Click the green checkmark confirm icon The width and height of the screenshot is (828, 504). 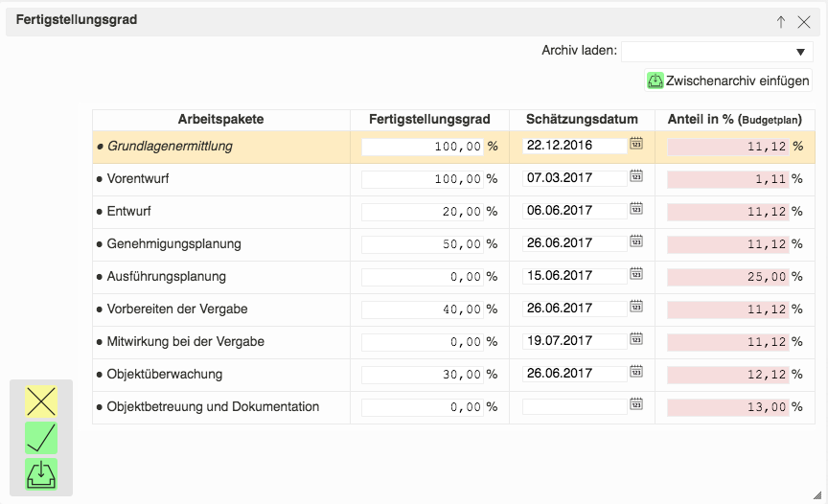click(x=41, y=438)
